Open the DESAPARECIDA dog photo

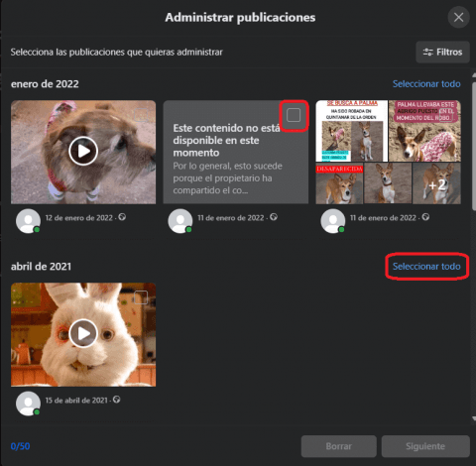(x=339, y=183)
